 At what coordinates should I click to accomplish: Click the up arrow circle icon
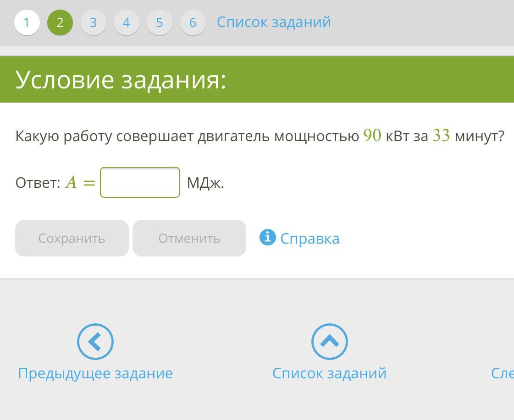click(329, 341)
